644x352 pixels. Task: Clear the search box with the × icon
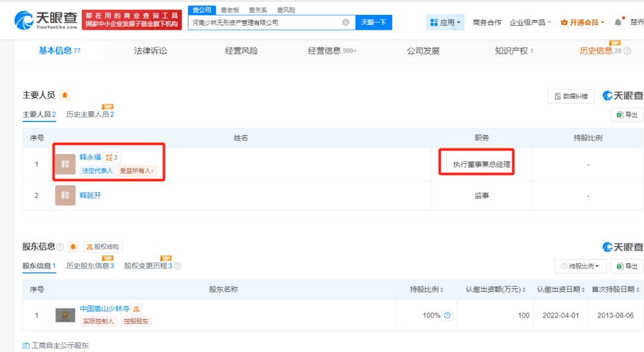pos(345,22)
